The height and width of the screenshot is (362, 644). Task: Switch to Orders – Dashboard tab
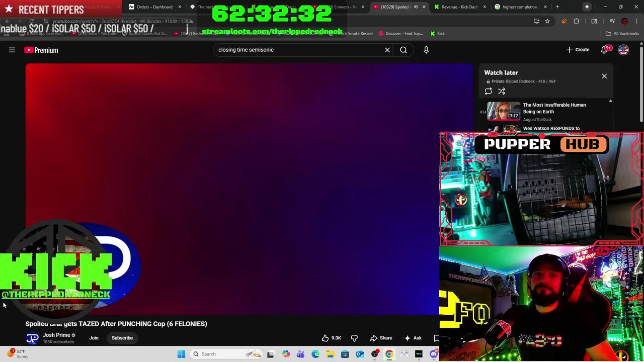pyautogui.click(x=153, y=7)
